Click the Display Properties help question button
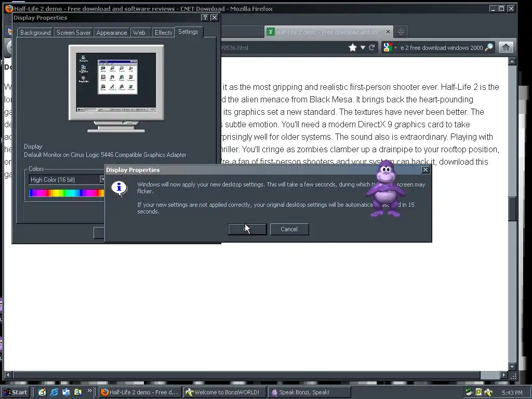Image resolution: width=532 pixels, height=399 pixels. pyautogui.click(x=205, y=18)
